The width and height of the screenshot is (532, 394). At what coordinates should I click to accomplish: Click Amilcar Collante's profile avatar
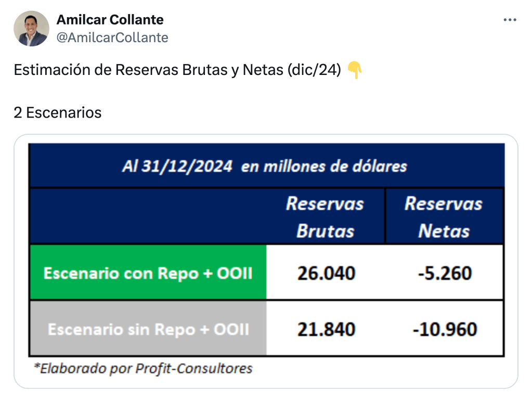tap(31, 29)
